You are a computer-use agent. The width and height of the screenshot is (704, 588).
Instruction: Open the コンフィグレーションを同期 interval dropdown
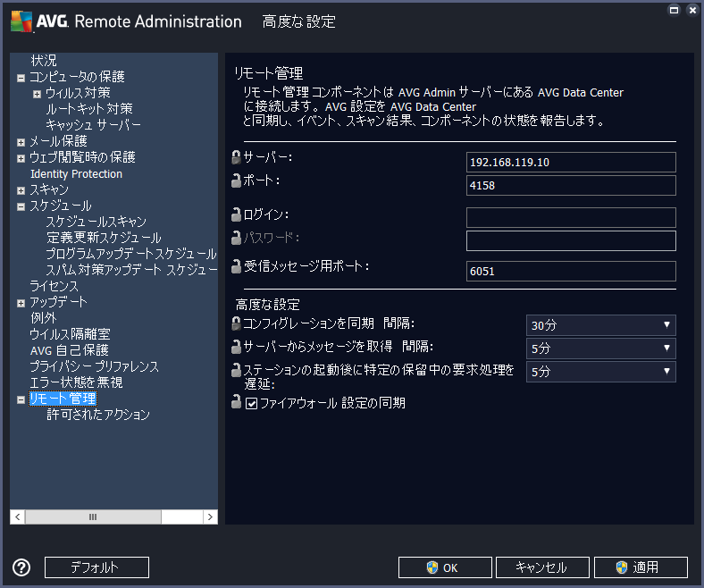600,325
